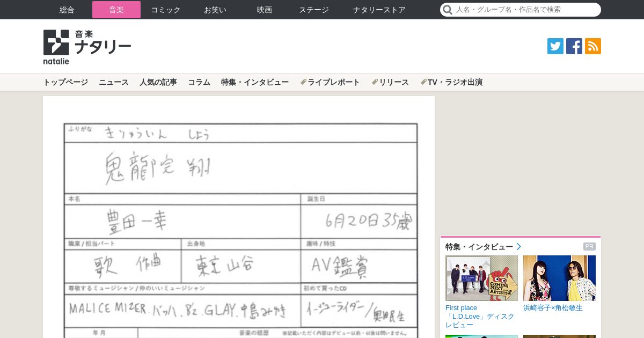Open 人気の記事 in navigation bar
The height and width of the screenshot is (338, 644).
pos(158,82)
